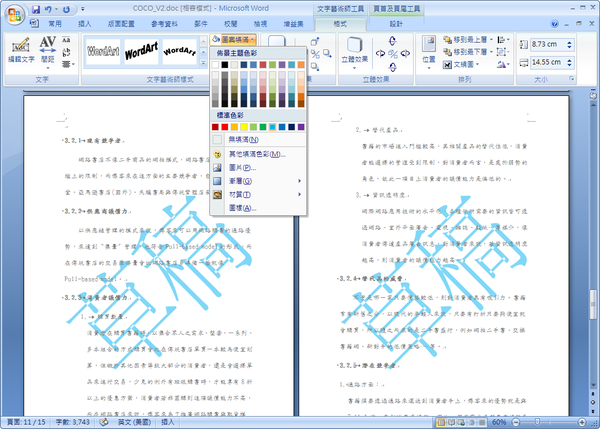
Task: Open the Office button menu
Action: click(x=15, y=15)
